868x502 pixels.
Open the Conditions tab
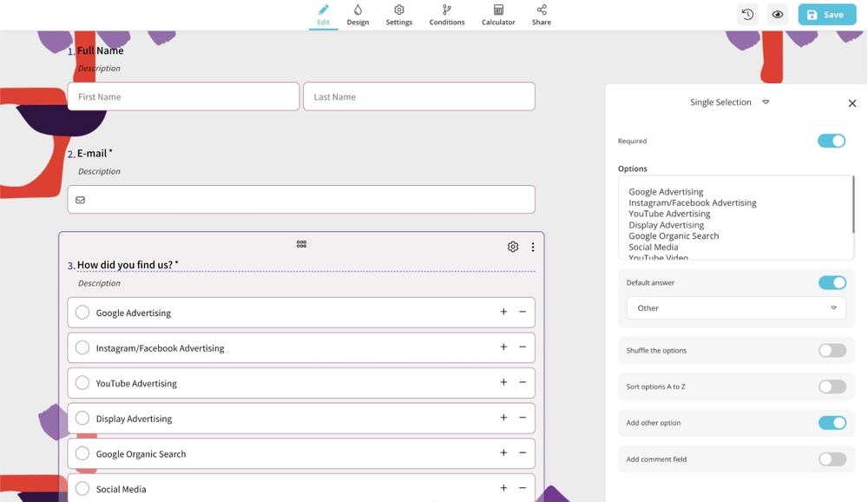click(x=446, y=15)
